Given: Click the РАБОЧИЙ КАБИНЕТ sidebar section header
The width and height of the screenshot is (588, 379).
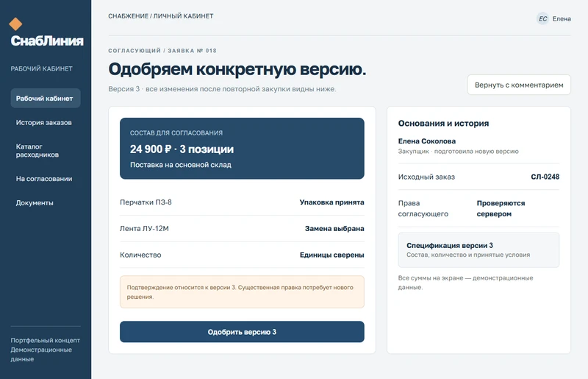Looking at the screenshot, I should [42, 68].
